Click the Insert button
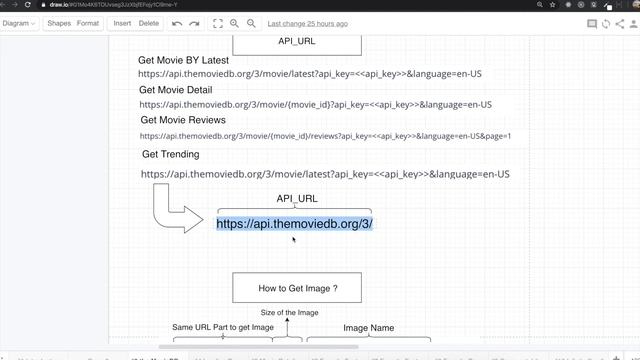Viewport: 640px width, 360px height. coord(122,23)
